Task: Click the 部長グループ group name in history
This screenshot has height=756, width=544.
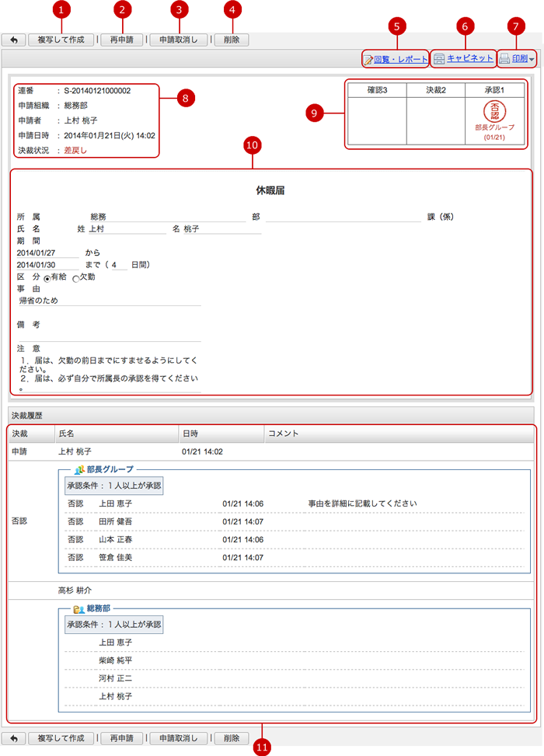Action: [110, 469]
